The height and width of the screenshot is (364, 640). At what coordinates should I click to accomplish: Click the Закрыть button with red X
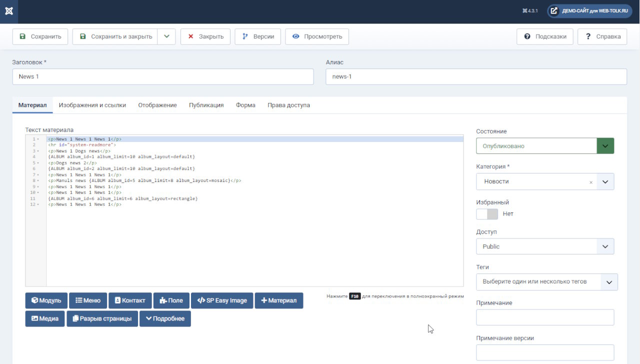[x=205, y=36]
